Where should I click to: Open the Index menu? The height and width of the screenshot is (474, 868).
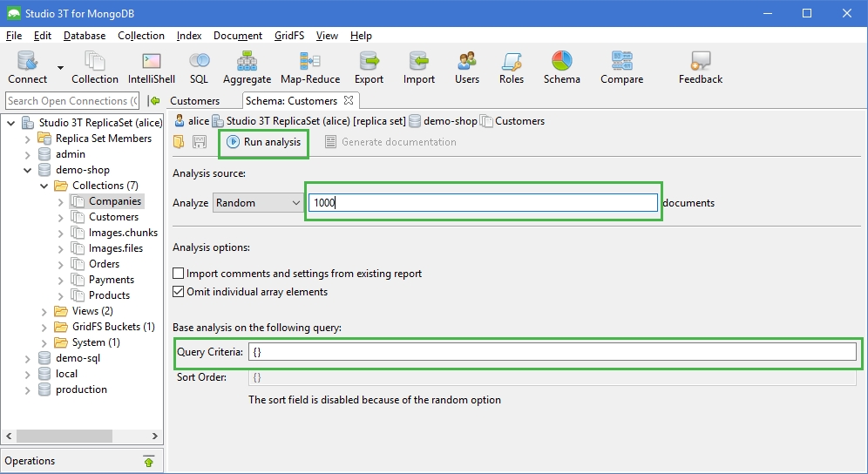[189, 36]
